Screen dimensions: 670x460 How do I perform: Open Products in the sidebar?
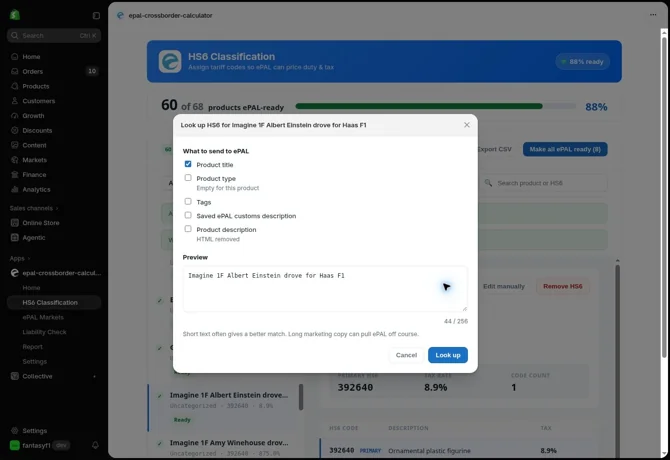point(35,86)
